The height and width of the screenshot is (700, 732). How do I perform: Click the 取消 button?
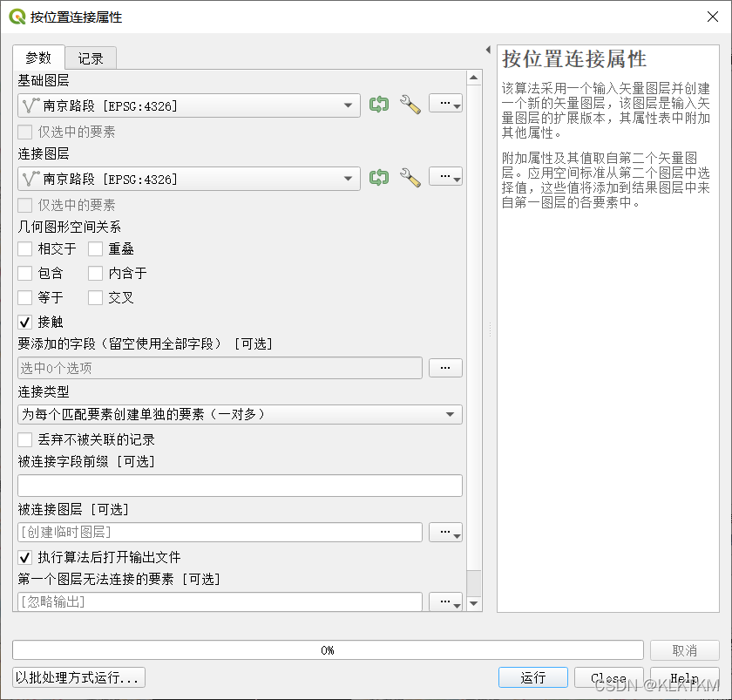pyautogui.click(x=684, y=650)
